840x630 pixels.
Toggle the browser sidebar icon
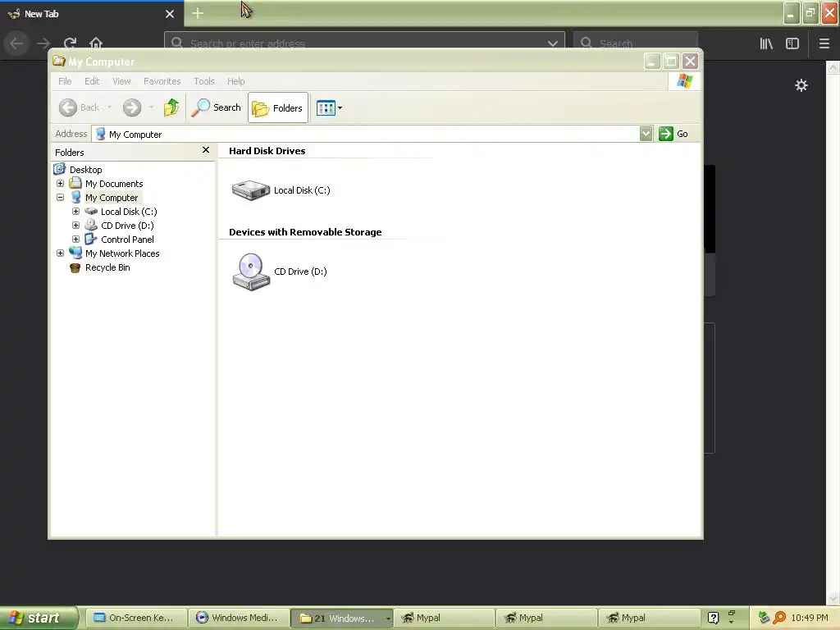tap(792, 43)
